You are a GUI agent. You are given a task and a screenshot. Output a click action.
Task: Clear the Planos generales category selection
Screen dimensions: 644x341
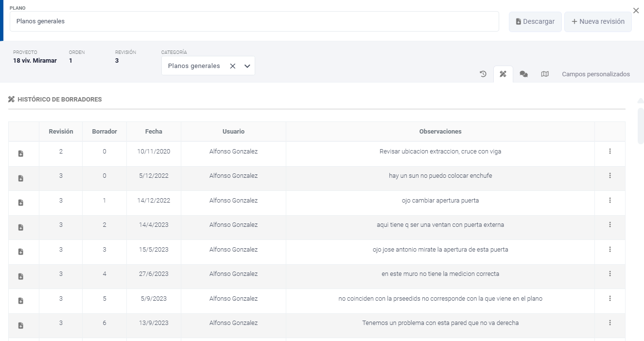click(233, 66)
